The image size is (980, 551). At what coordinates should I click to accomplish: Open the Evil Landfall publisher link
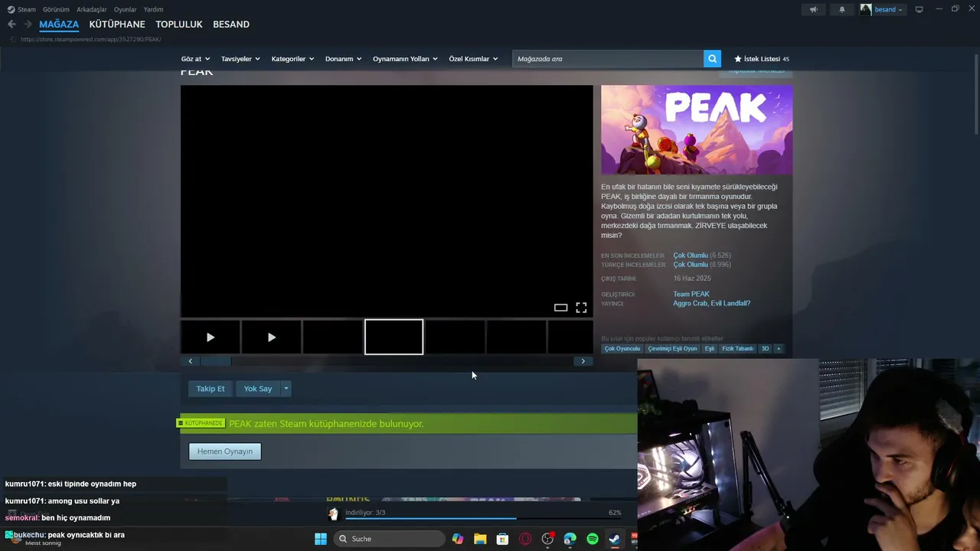coord(730,304)
